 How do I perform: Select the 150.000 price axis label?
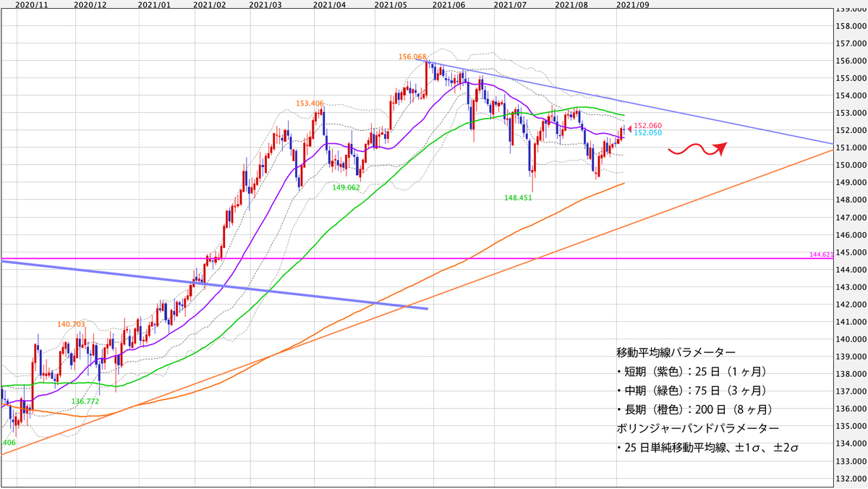click(x=851, y=165)
